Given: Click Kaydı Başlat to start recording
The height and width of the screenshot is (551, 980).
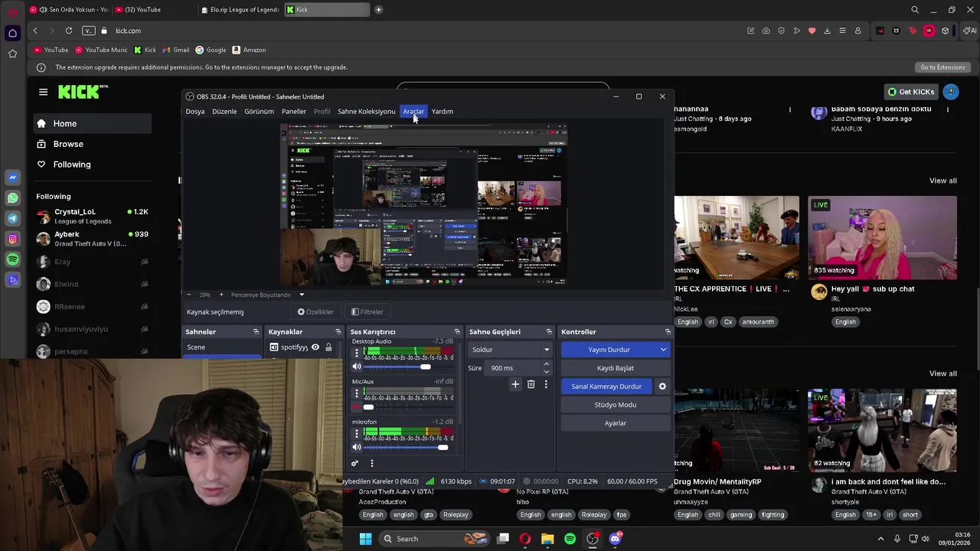Looking at the screenshot, I should click(x=616, y=368).
